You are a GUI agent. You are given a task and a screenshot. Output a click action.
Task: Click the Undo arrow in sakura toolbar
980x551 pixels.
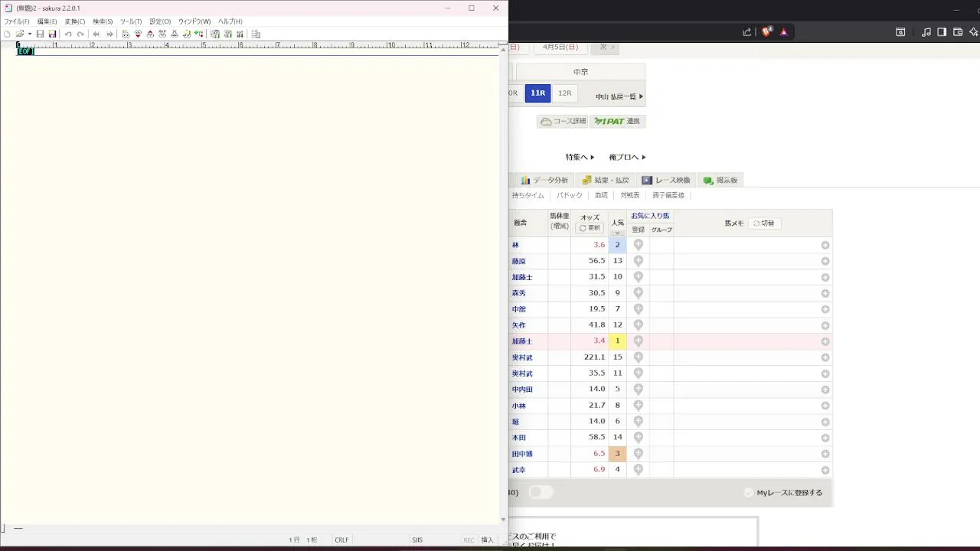click(x=68, y=34)
